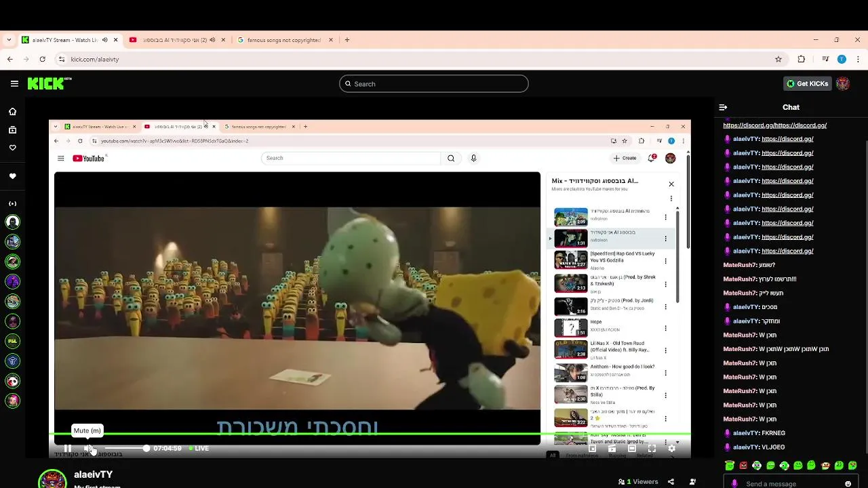Collapse the Chat panel with arrow icon
The image size is (868, 488).
(x=723, y=107)
